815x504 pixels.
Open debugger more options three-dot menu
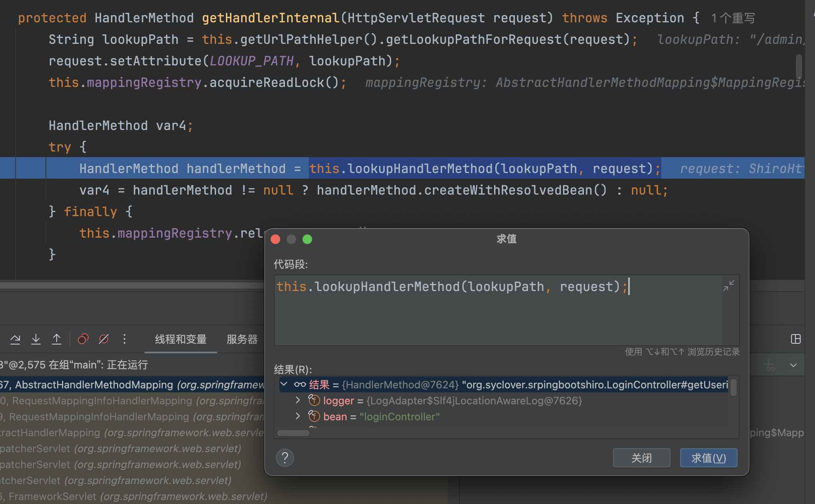[125, 339]
